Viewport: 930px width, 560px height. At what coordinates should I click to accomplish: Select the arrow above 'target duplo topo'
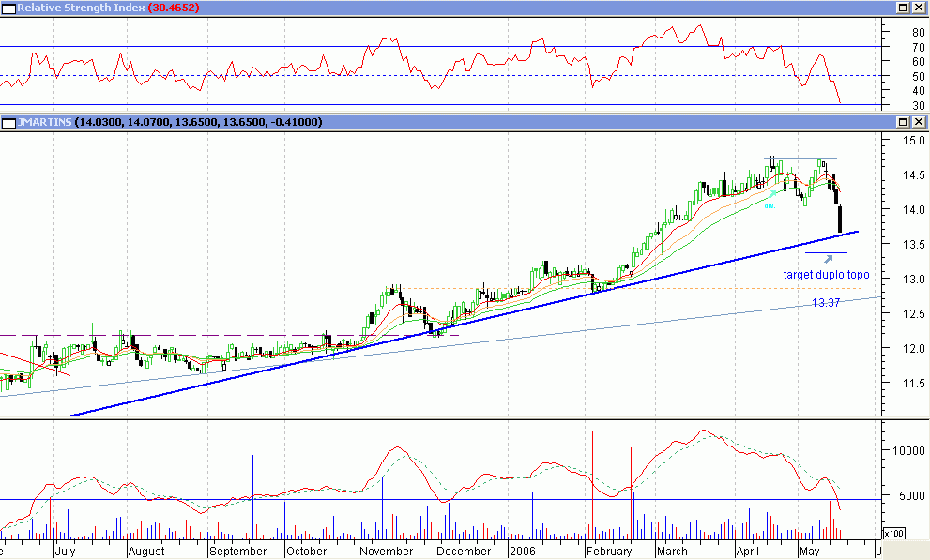coord(829,259)
